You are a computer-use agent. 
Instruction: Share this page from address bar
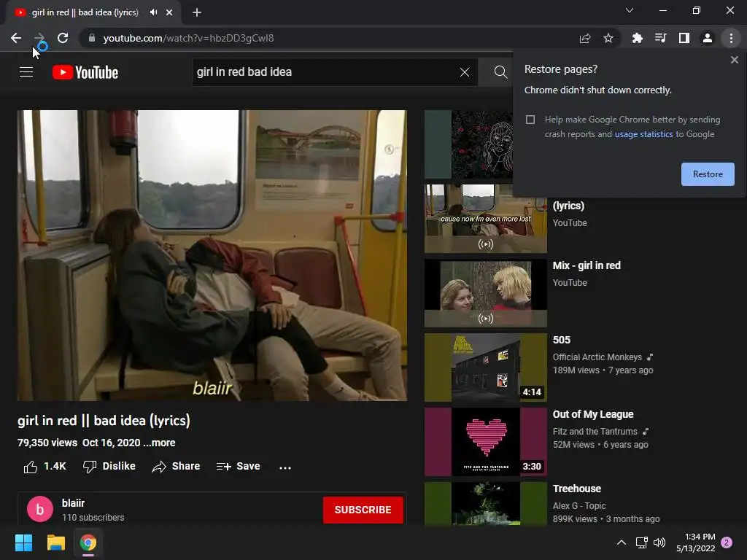tap(585, 38)
